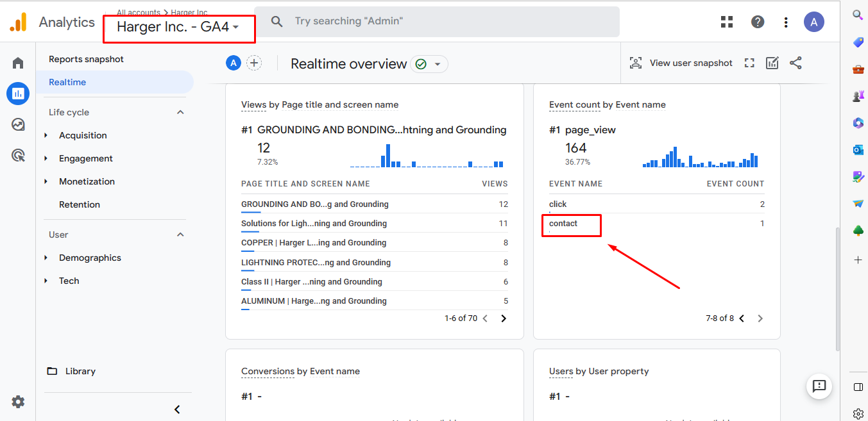Open the Advertising icon in left rail
The height and width of the screenshot is (421, 868).
click(x=18, y=155)
